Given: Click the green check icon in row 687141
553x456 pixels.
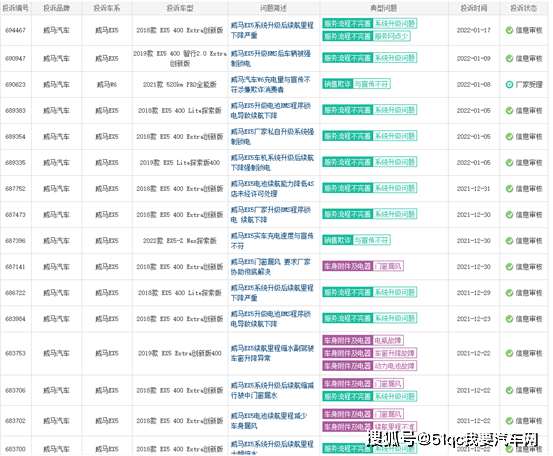Looking at the screenshot, I should point(509,267).
